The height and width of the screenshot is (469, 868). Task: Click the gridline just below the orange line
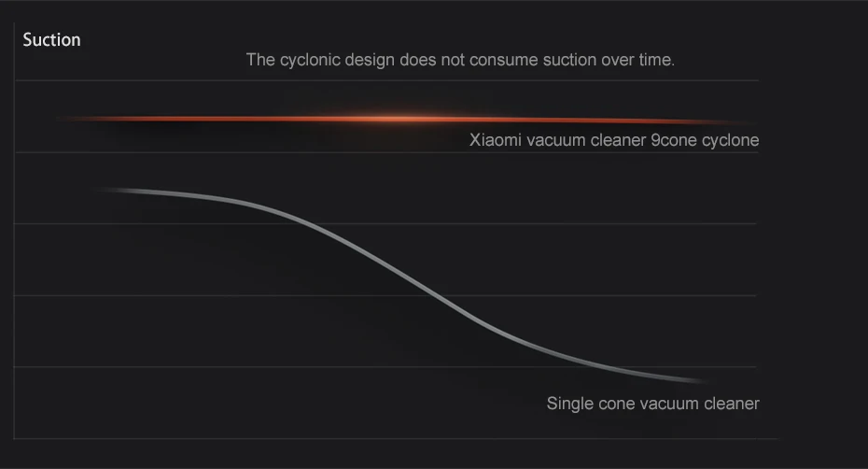pos(386,152)
